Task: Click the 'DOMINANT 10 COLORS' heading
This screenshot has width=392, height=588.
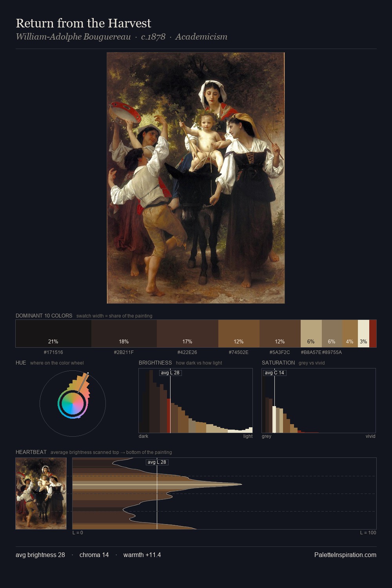Action: pyautogui.click(x=44, y=316)
